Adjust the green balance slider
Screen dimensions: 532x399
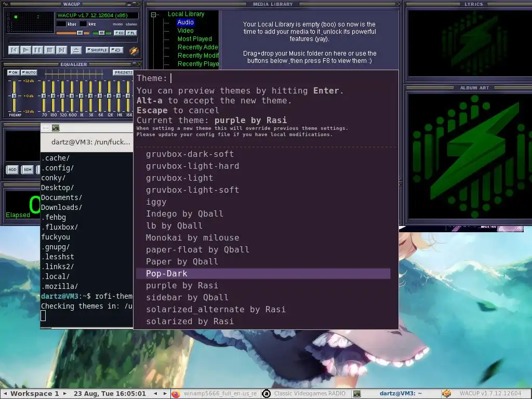[x=101, y=33]
